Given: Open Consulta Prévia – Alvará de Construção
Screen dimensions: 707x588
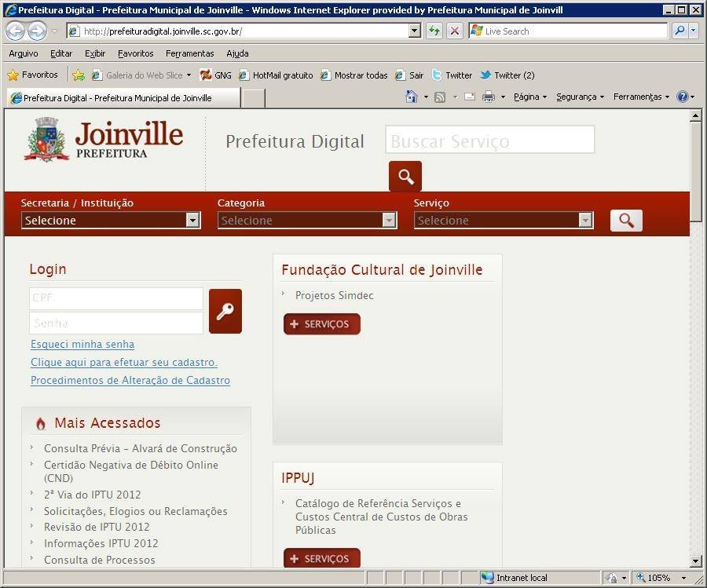Looking at the screenshot, I should tap(141, 448).
